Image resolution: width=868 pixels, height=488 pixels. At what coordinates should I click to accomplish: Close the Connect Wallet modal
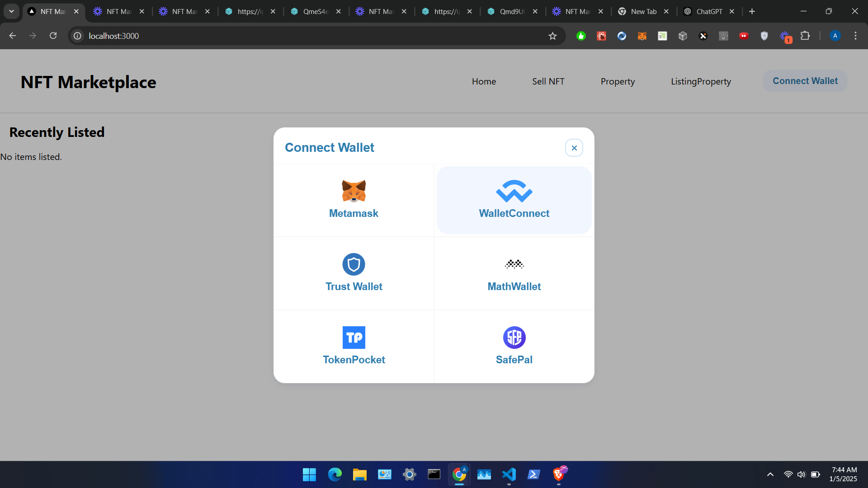click(574, 148)
